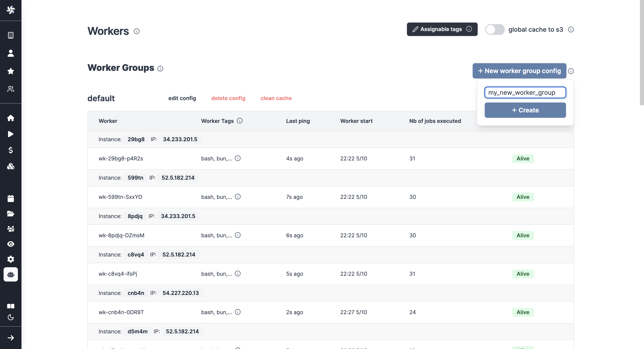This screenshot has height=349, width=644.
Task: Open Folders via the folder icon
Action: (x=11, y=214)
